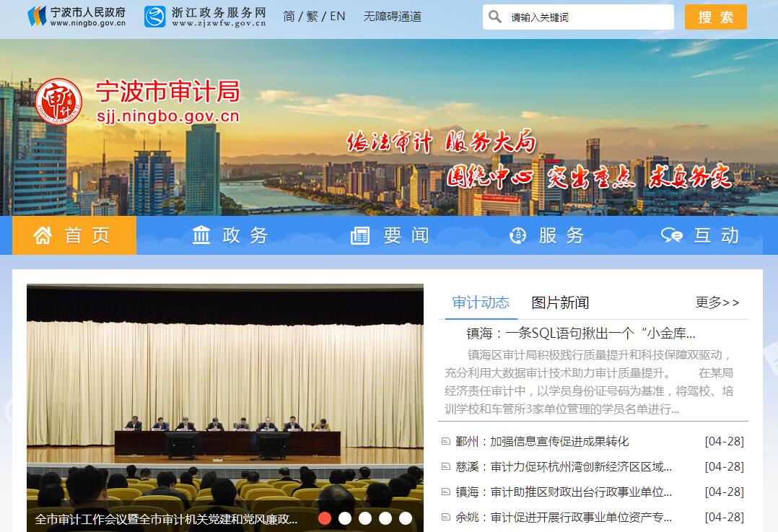Open the 首页 navigation menu item
This screenshot has width=778, height=532.
tap(74, 235)
